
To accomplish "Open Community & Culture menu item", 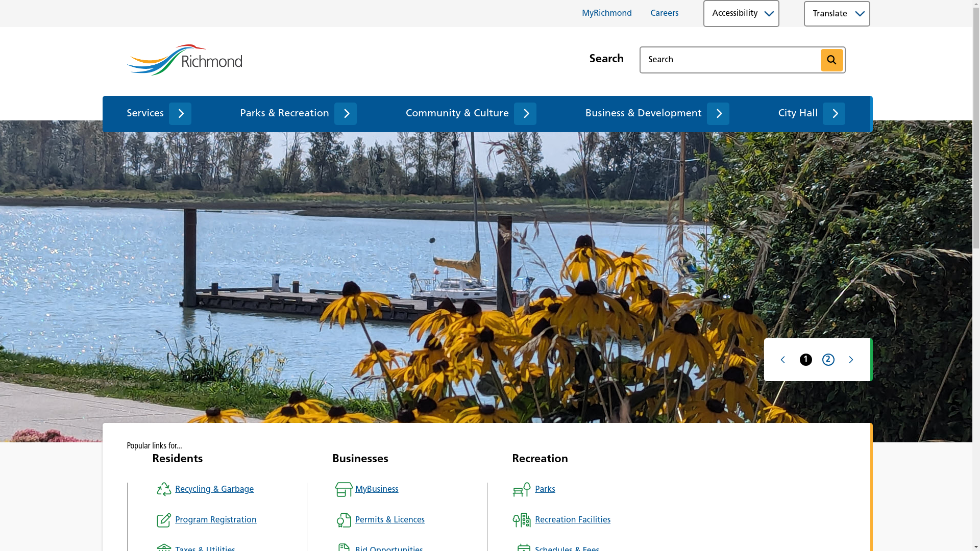I will pos(457,113).
